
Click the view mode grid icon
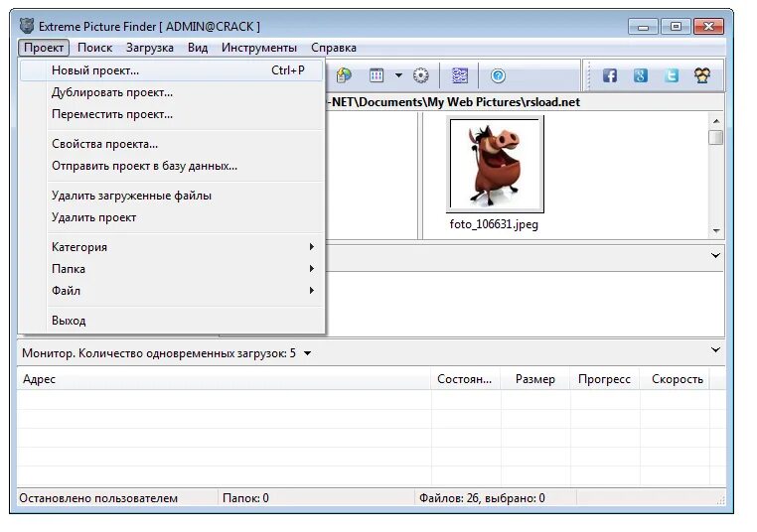coord(377,75)
